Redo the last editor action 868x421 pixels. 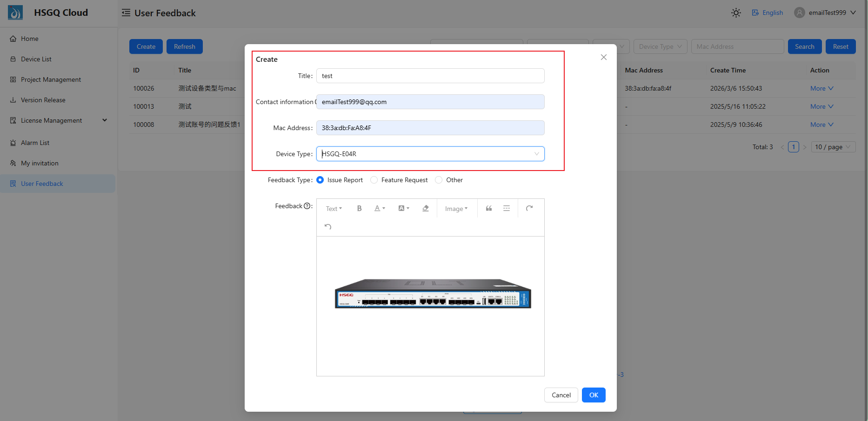(529, 208)
